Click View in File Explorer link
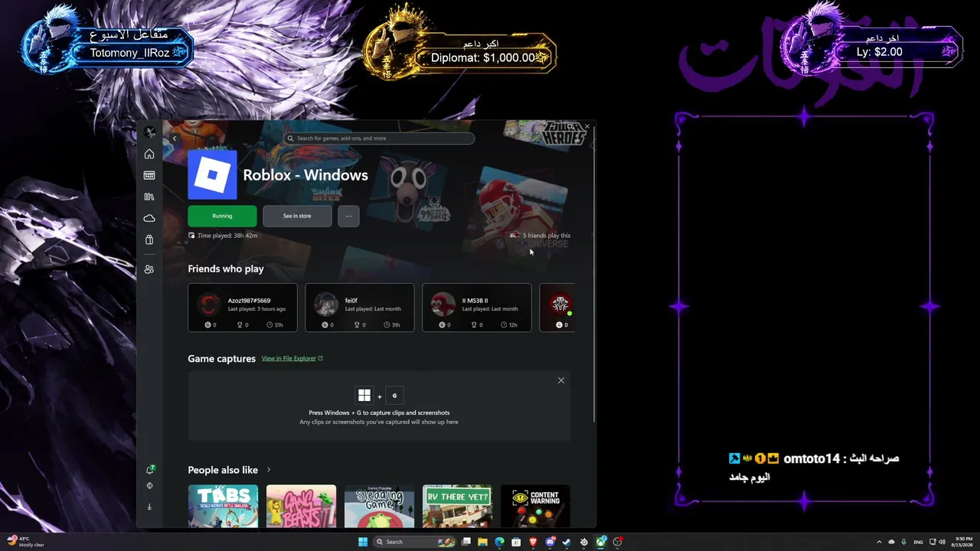 tap(292, 358)
